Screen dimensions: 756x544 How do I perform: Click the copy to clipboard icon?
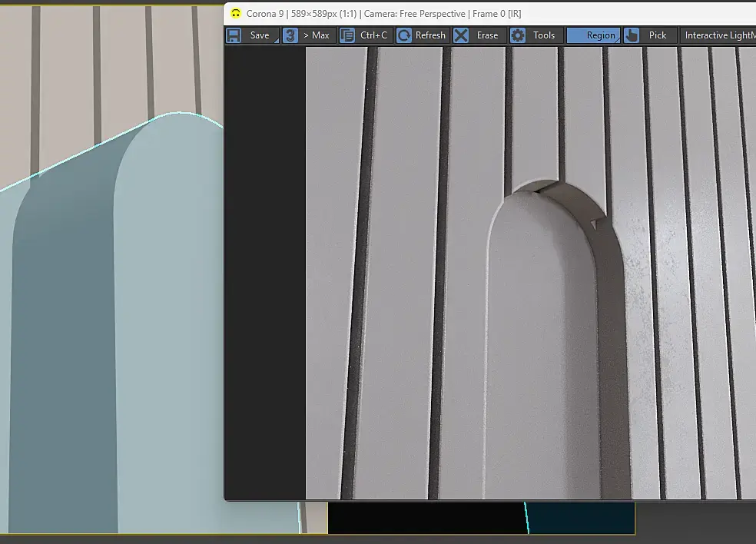click(x=347, y=35)
